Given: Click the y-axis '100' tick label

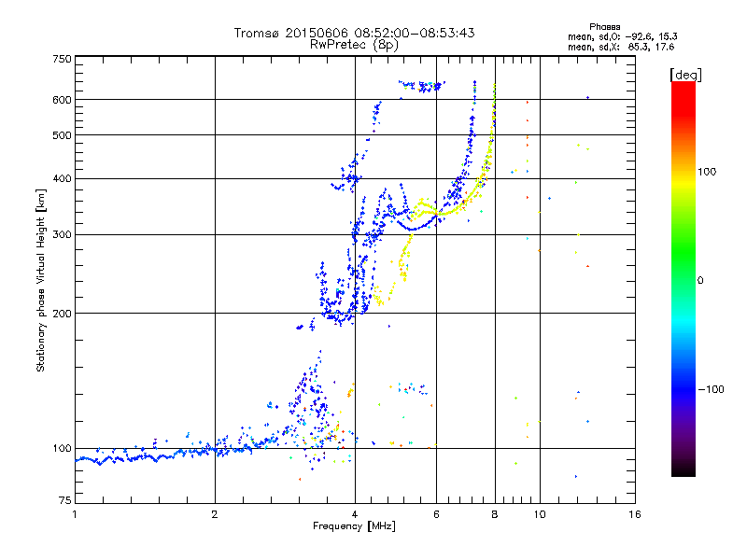Looking at the screenshot, I should point(62,449).
